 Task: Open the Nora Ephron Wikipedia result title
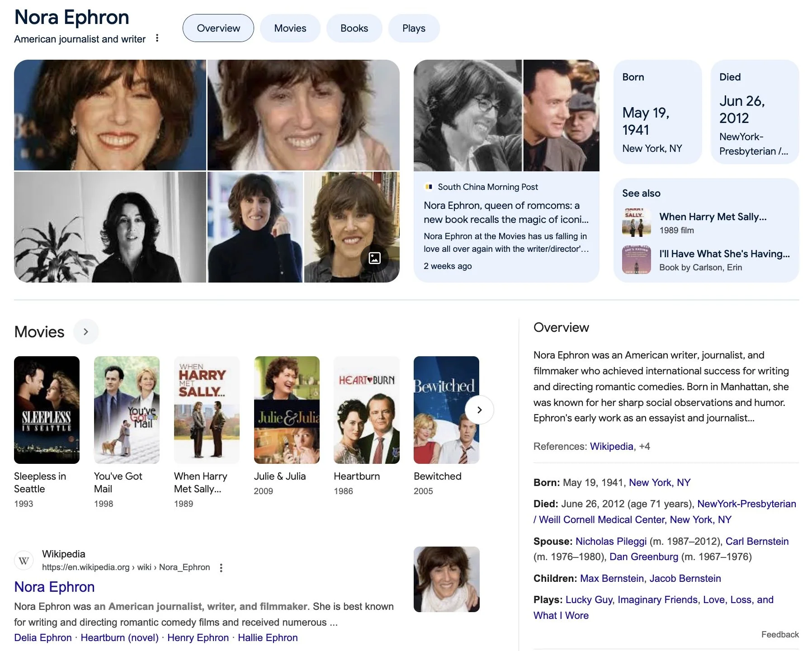tap(54, 587)
